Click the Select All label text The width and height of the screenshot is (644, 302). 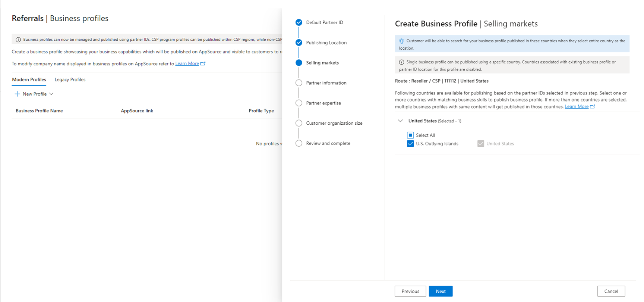click(425, 135)
